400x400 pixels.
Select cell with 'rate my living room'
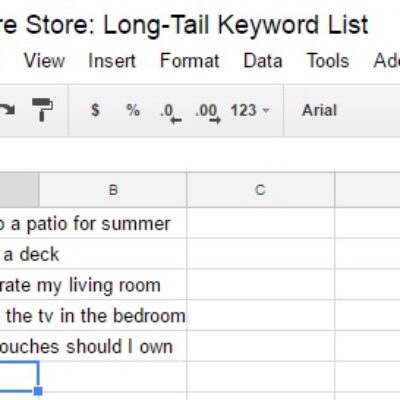click(x=93, y=285)
